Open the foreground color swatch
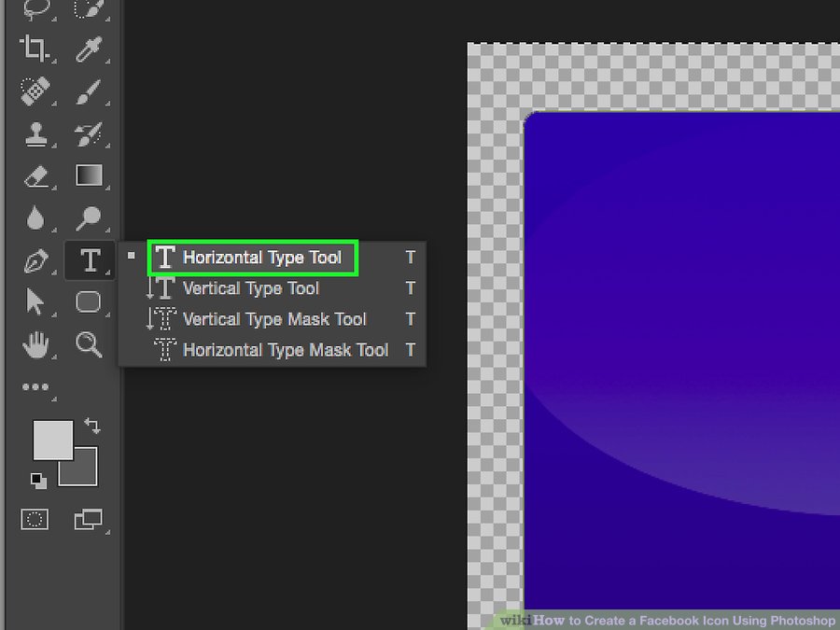 [x=51, y=439]
